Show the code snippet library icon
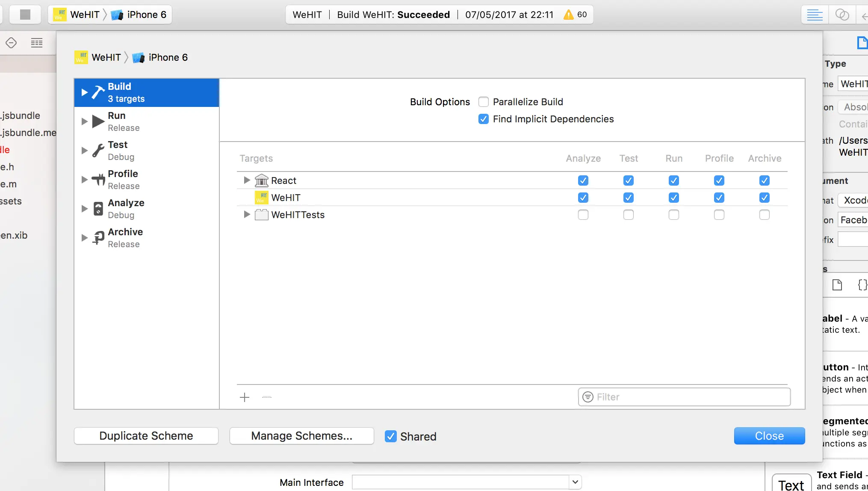Image resolution: width=868 pixels, height=491 pixels. [862, 285]
